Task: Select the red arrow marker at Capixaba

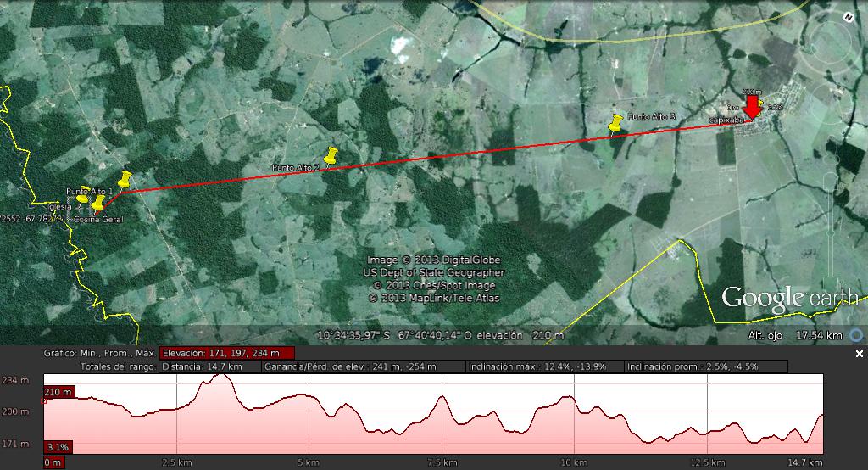Action: (x=752, y=108)
